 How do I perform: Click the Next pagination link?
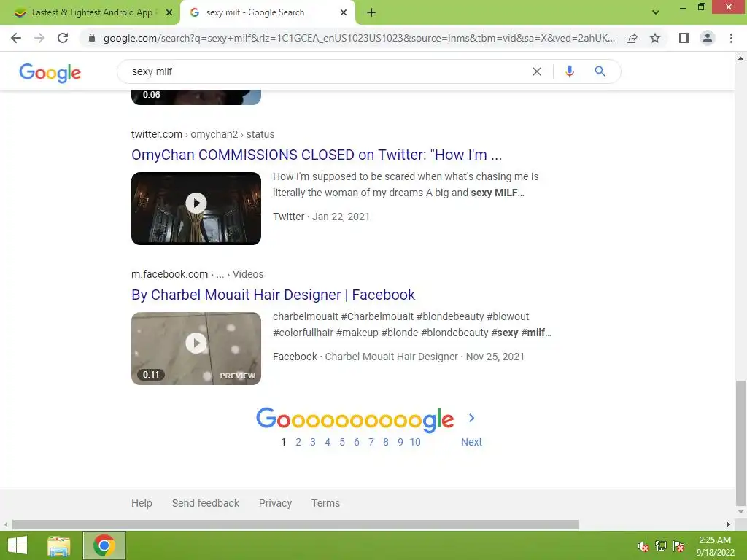471,442
